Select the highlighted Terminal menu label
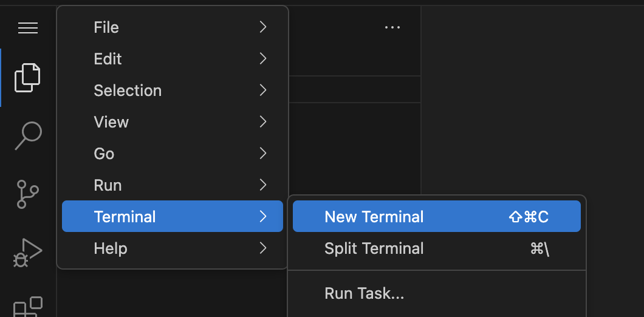Screen dimensions: 644x317 click(125, 216)
